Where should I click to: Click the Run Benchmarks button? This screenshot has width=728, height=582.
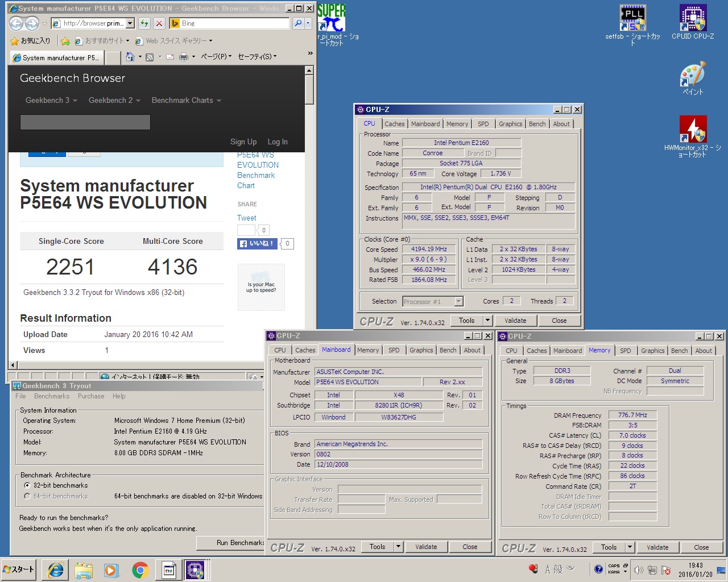[x=230, y=543]
